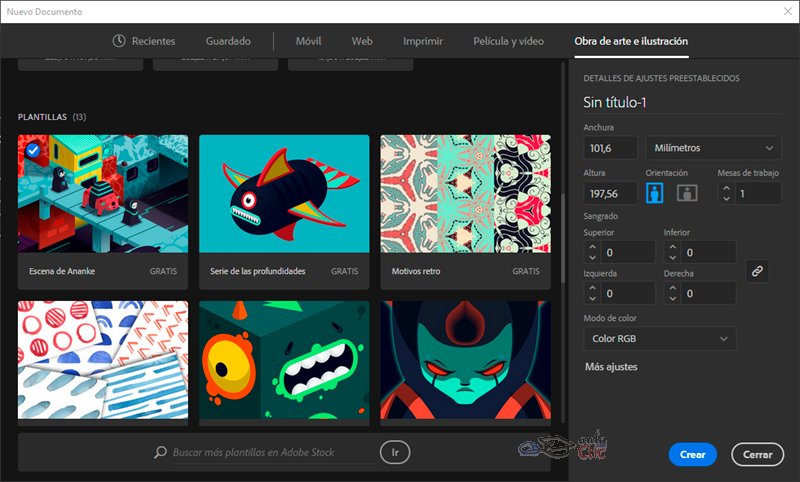Open the Color RGB mode dropdown
800x482 pixels.
tap(660, 339)
